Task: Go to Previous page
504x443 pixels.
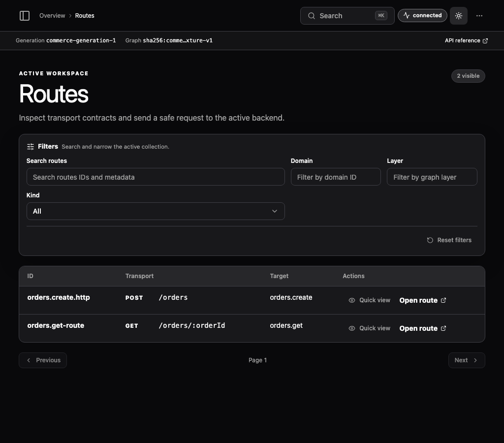Action: [x=43, y=360]
